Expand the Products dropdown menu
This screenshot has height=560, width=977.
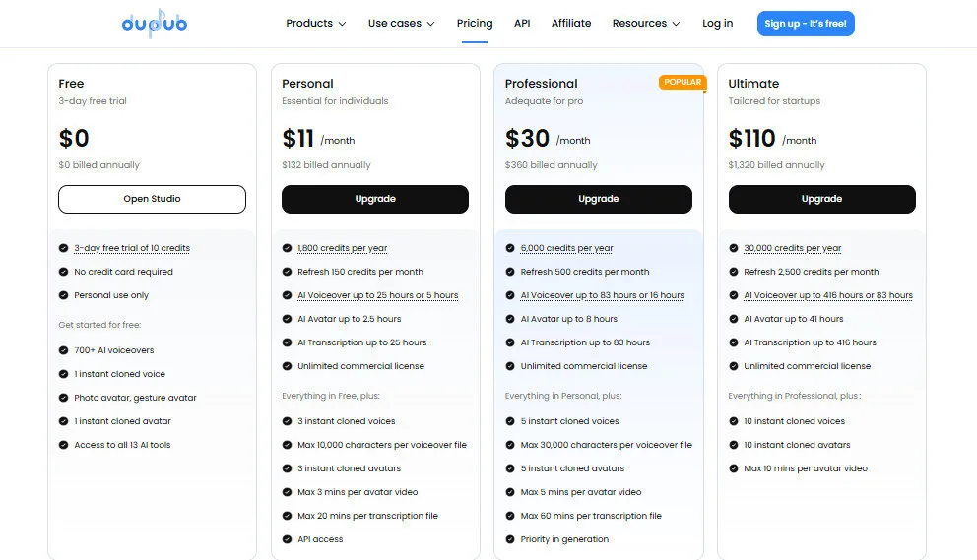[x=315, y=24]
